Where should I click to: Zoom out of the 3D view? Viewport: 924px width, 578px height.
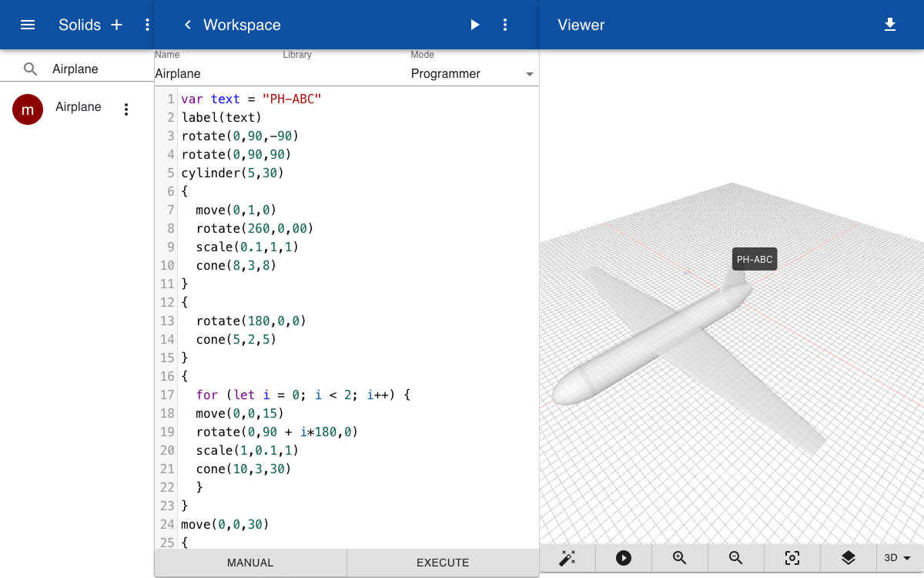point(736,558)
